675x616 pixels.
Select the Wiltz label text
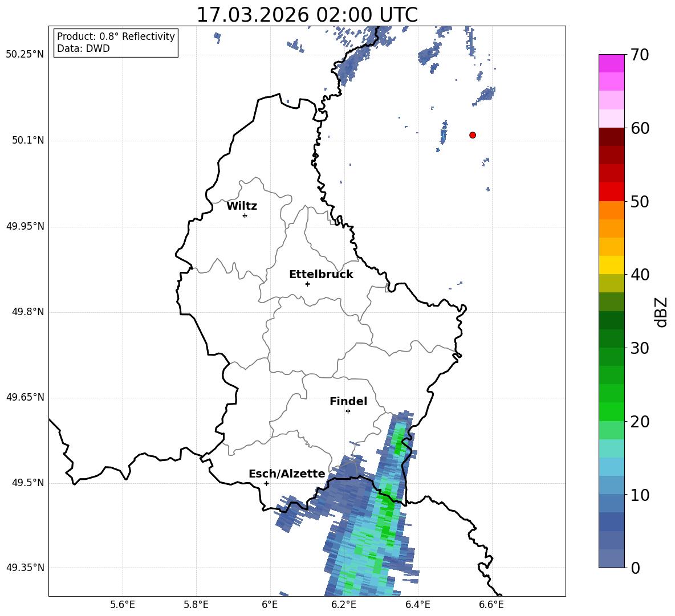242,206
